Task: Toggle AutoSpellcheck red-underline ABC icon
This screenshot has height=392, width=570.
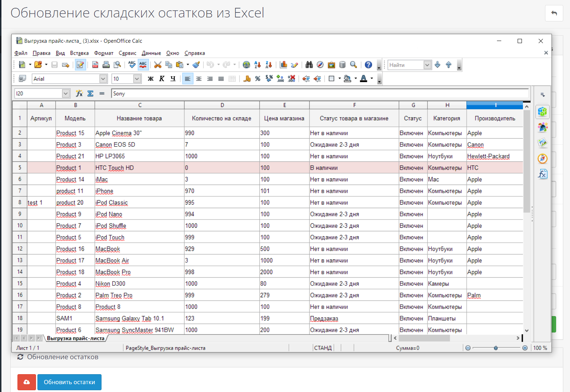Action: click(x=143, y=65)
